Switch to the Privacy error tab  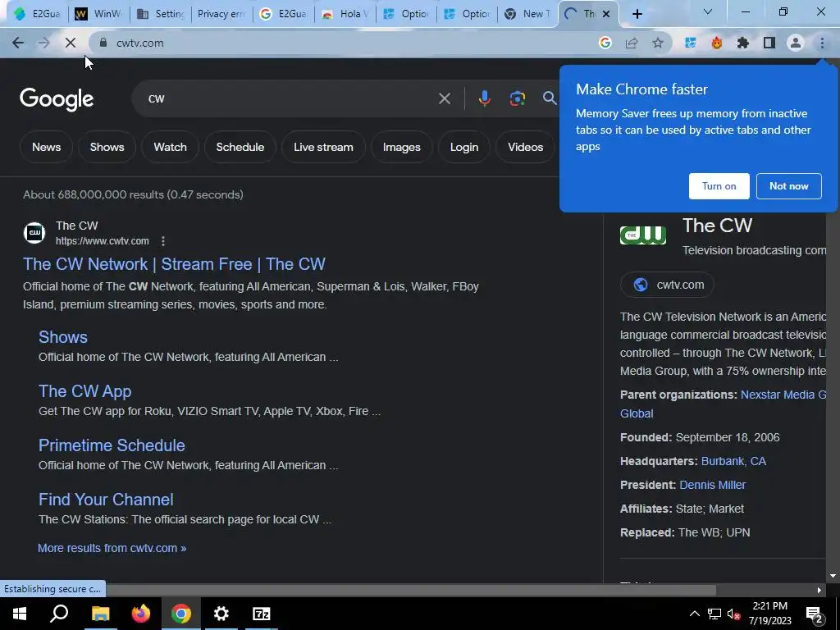pos(221,14)
